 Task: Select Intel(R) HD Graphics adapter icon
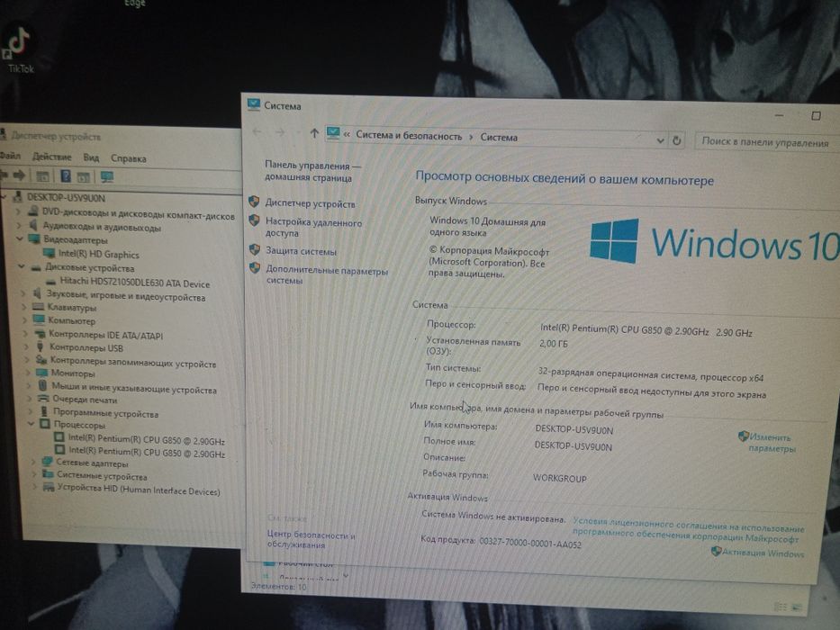(50, 254)
